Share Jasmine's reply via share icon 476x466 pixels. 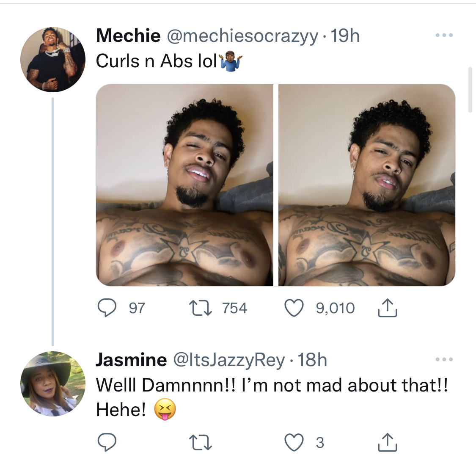click(387, 442)
